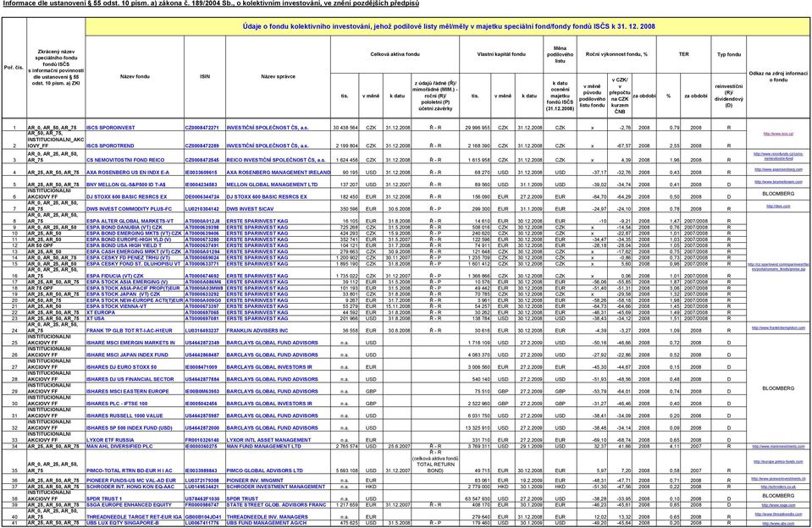Click ISHARES MSCI EASTERN EUROPE fund name

tap(127, 391)
